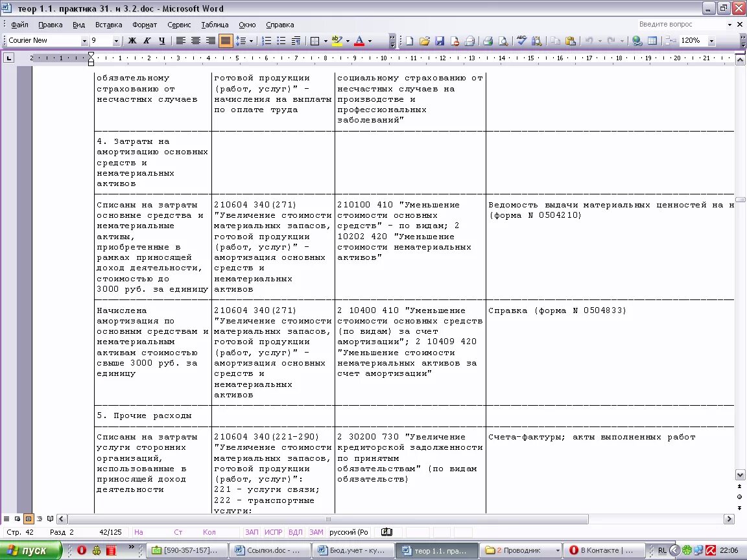
Task: Open the Вид menu
Action: point(78,25)
